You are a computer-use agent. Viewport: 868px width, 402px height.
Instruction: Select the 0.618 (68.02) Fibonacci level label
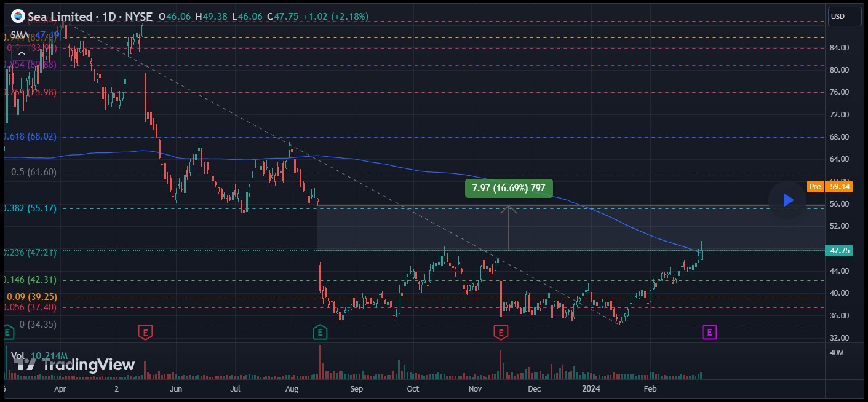point(30,136)
